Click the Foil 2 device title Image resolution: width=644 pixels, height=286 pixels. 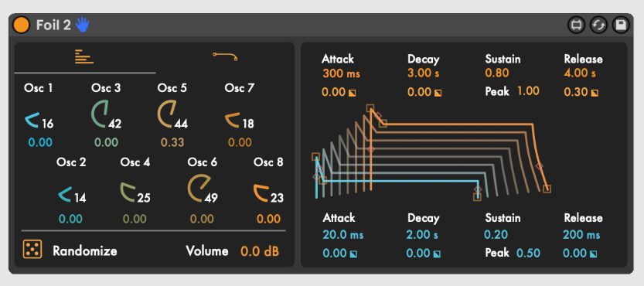pyautogui.click(x=53, y=25)
